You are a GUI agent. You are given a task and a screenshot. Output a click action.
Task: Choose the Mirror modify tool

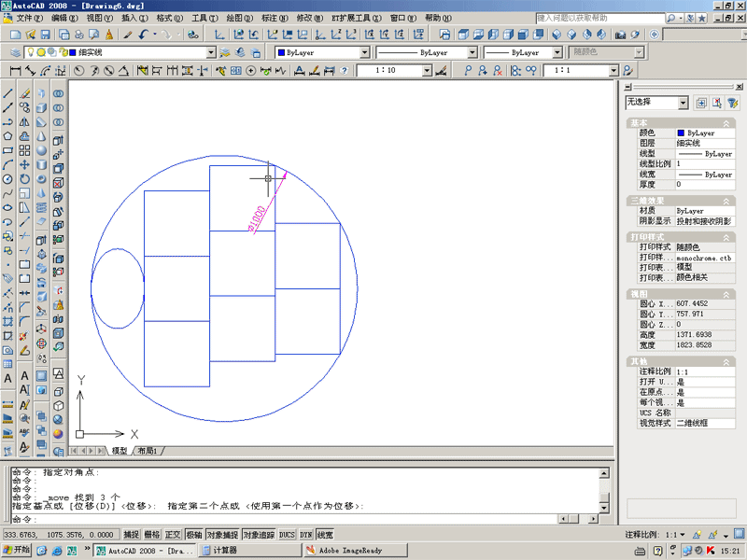(x=25, y=122)
